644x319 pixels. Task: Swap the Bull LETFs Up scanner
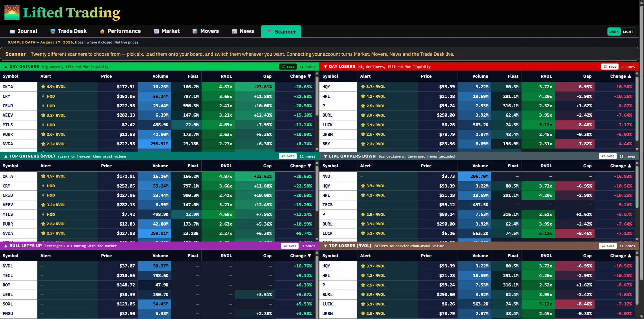coord(290,246)
